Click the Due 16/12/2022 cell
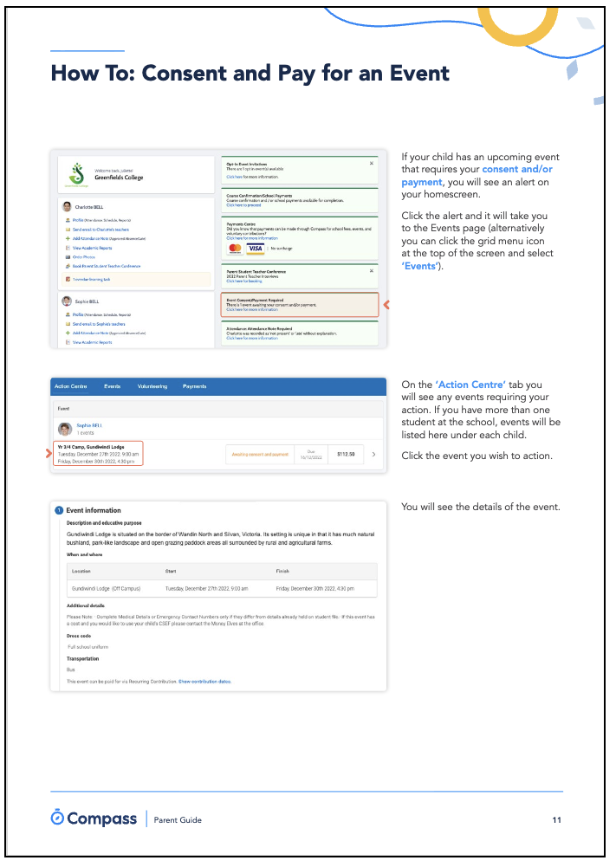616x867 pixels. point(311,455)
